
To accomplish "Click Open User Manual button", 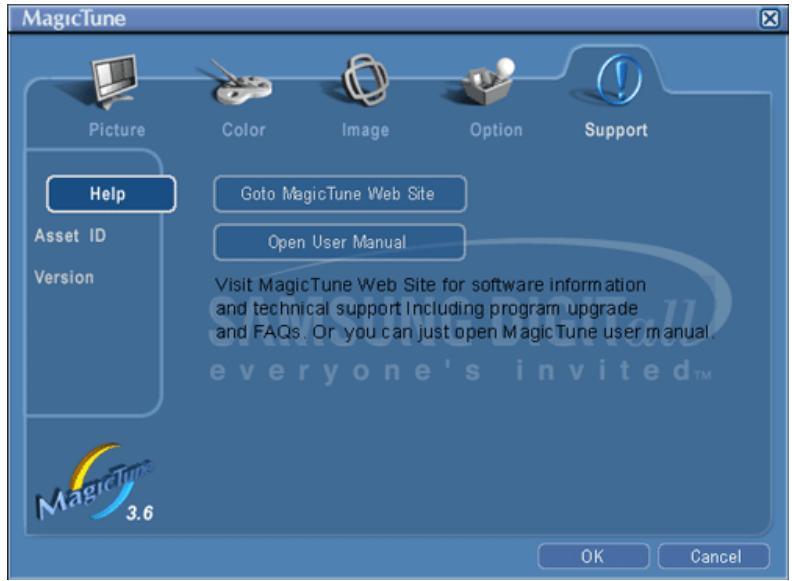I will [x=339, y=242].
